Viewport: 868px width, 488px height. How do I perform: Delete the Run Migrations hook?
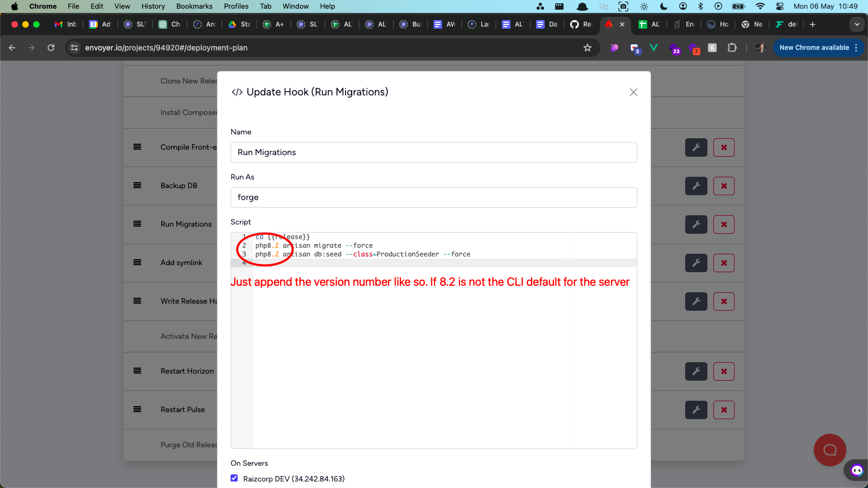724,224
